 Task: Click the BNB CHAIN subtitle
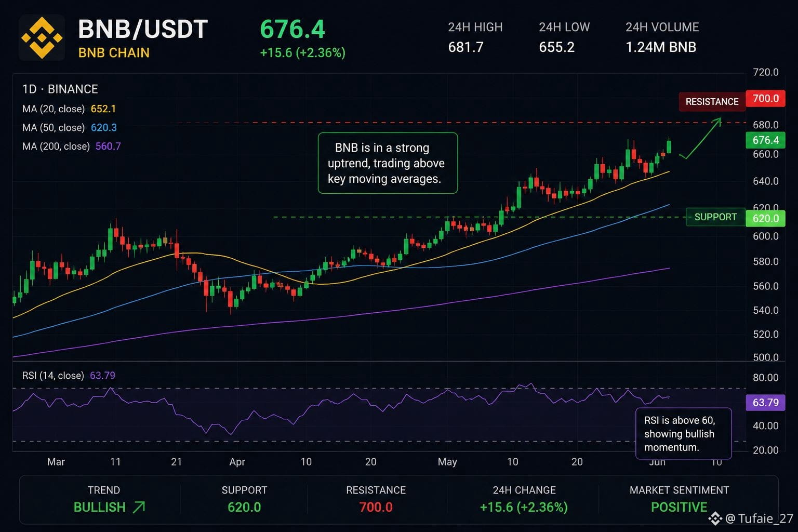point(114,53)
